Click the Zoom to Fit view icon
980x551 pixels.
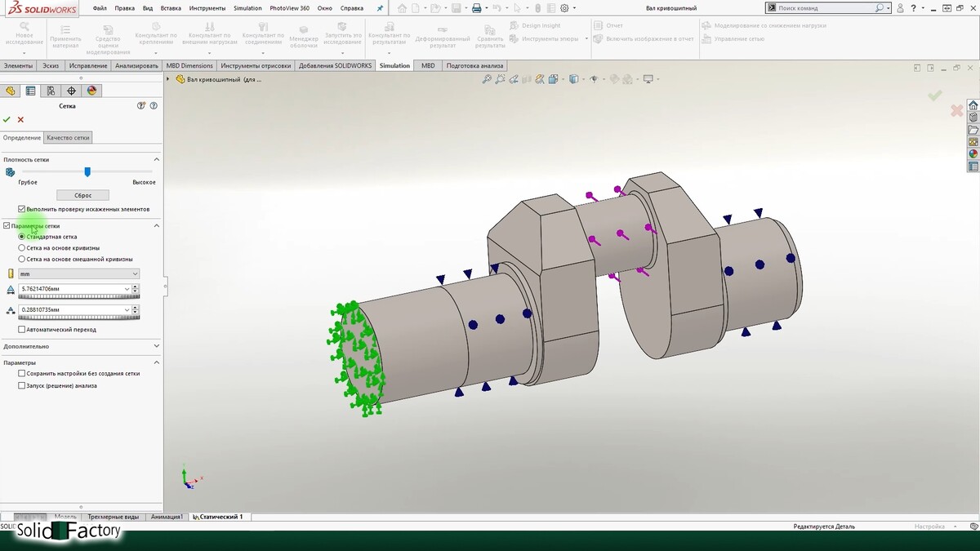click(x=487, y=79)
